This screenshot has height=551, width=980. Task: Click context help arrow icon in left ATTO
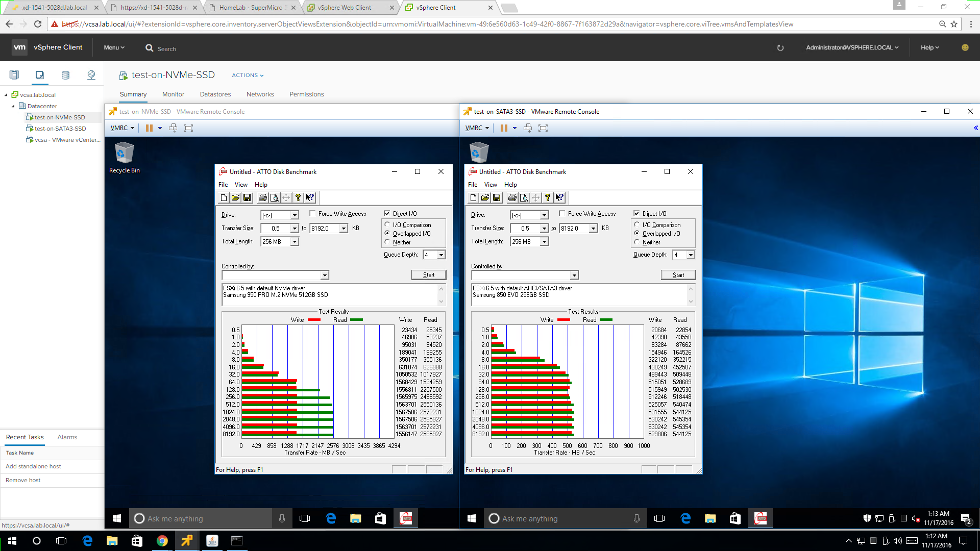[x=310, y=198]
